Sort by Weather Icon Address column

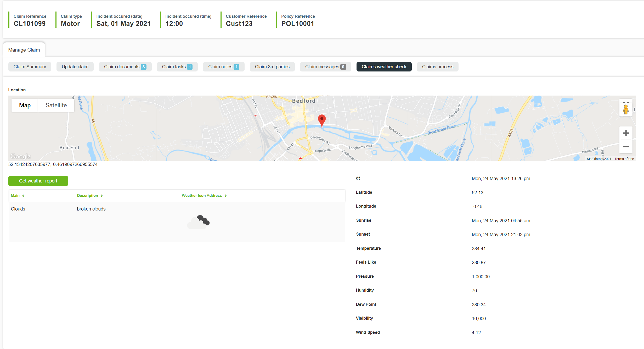(225, 196)
